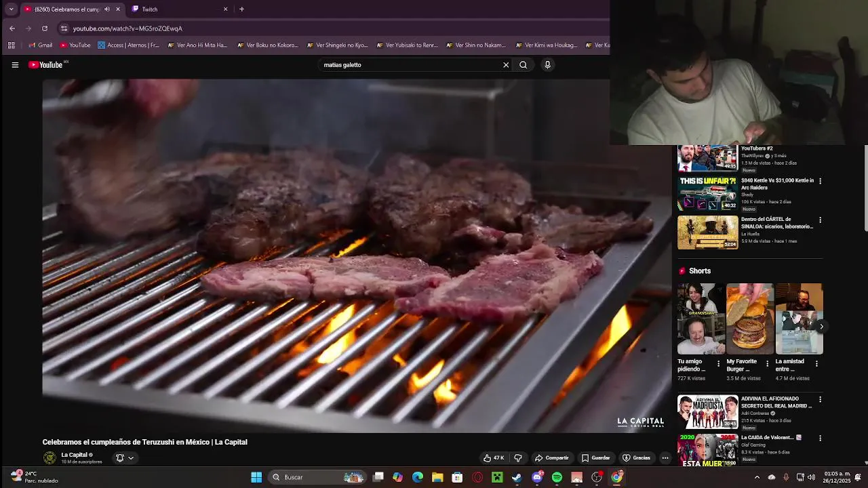This screenshot has width=868, height=488.
Task: Open options for 'My Favorite Burger' short
Action: coord(768,364)
